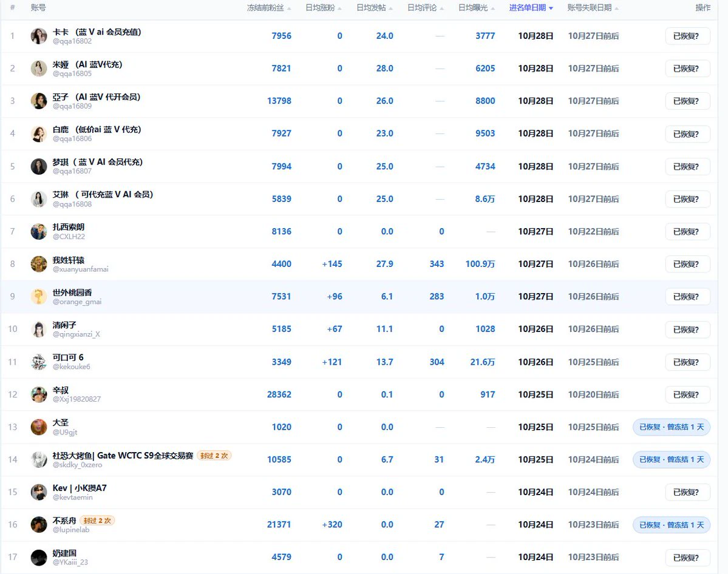Screen dimensions: 728x574
Task: Click the 操作 column header
Action: [x=703, y=8]
